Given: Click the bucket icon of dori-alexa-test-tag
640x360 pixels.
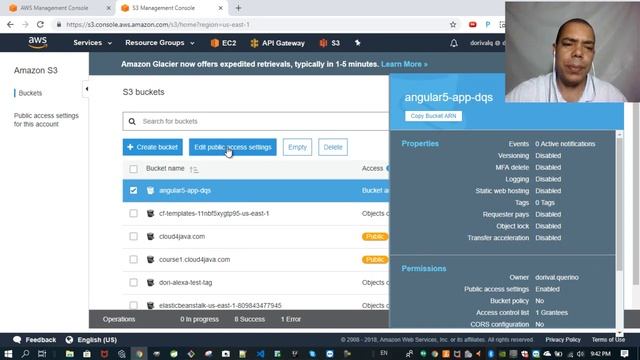Looking at the screenshot, I should [151, 282].
